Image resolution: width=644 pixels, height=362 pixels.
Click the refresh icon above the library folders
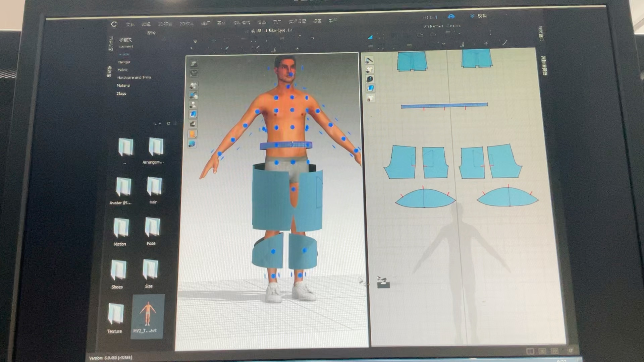[x=168, y=123]
